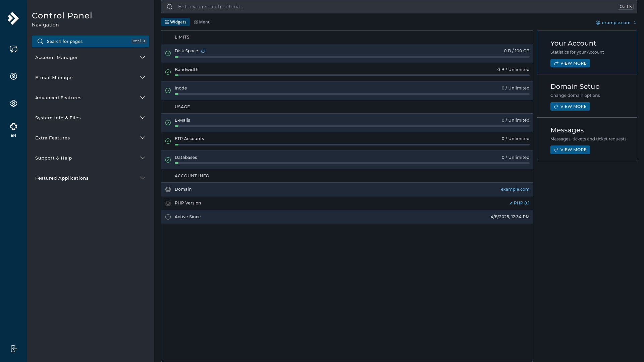
Task: Expand the E-mail Manager section
Action: tap(90, 77)
